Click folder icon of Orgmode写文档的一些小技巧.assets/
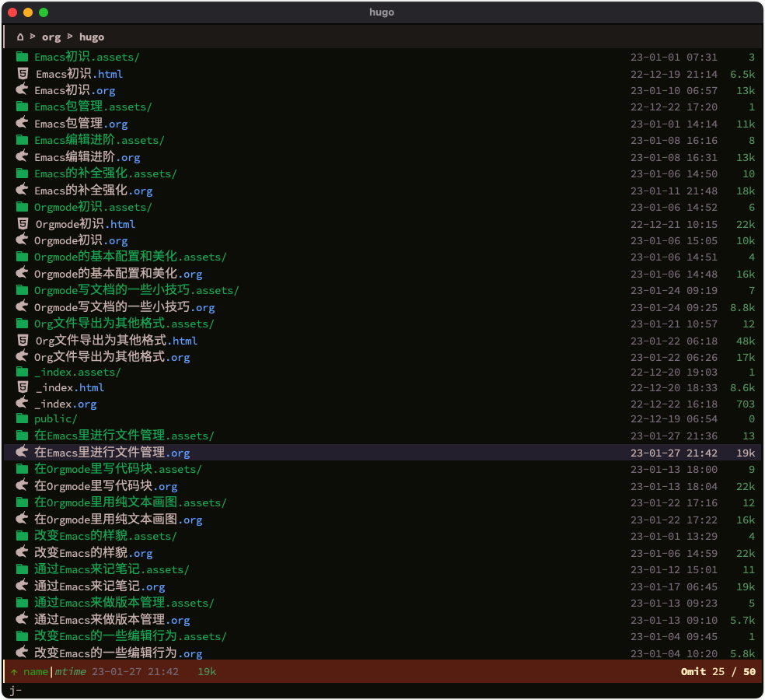765x700 pixels. coord(22,290)
